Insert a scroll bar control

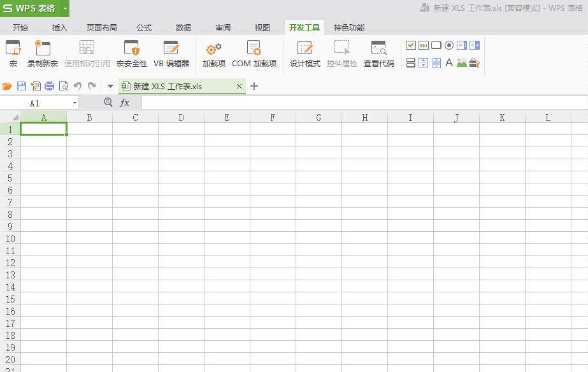436,63
